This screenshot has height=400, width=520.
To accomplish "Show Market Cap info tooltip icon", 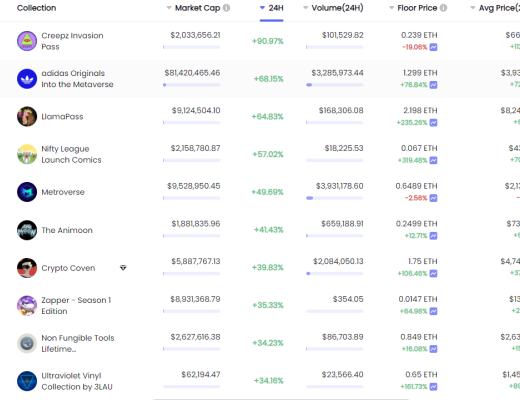I will click(x=226, y=8).
